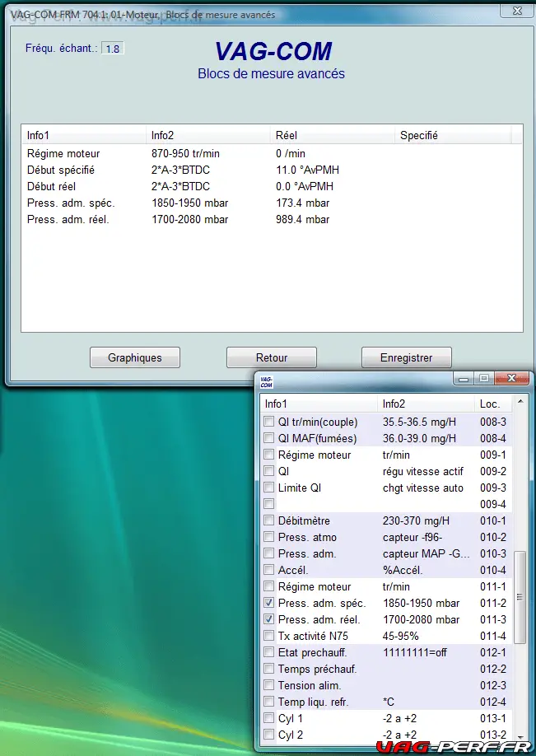This screenshot has width=536, height=756.
Task: Click the Réel column header
Action: (x=332, y=136)
